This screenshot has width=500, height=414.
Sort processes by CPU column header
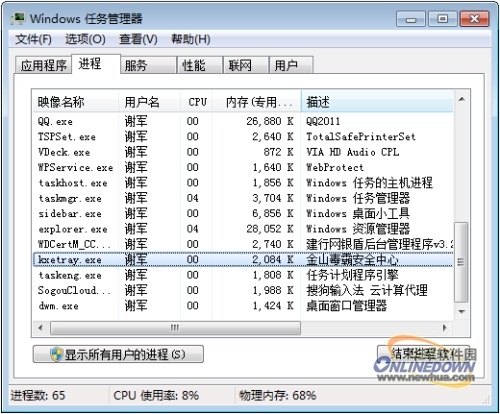(x=197, y=102)
